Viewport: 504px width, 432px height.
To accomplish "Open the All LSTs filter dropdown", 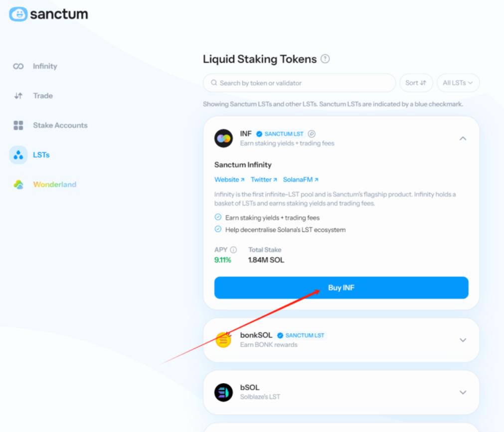I will 458,83.
